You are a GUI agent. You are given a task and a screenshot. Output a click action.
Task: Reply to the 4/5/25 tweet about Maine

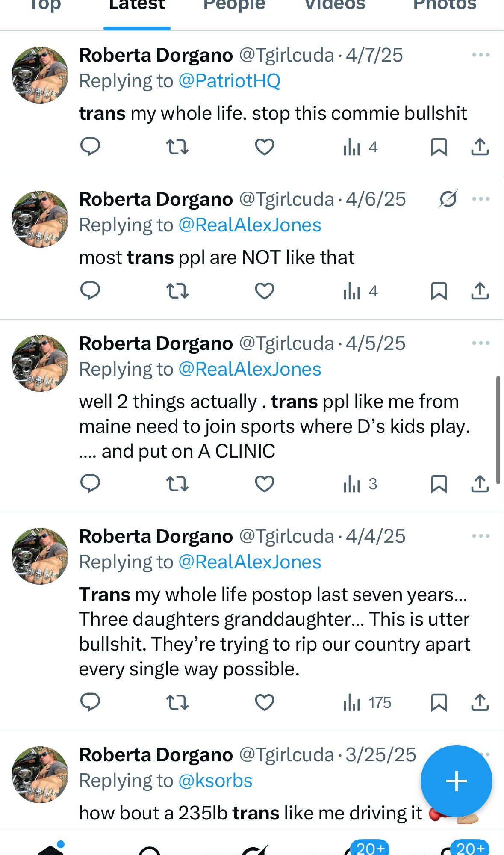click(x=90, y=484)
